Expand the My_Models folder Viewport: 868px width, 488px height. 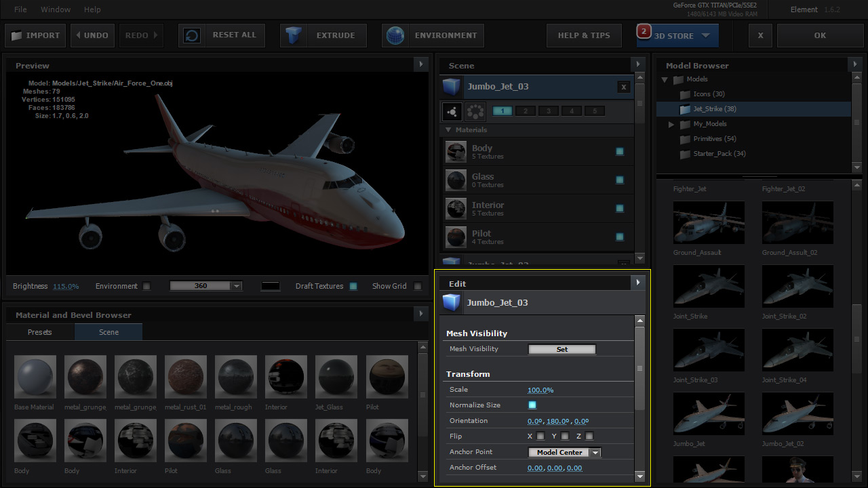pyautogui.click(x=671, y=124)
